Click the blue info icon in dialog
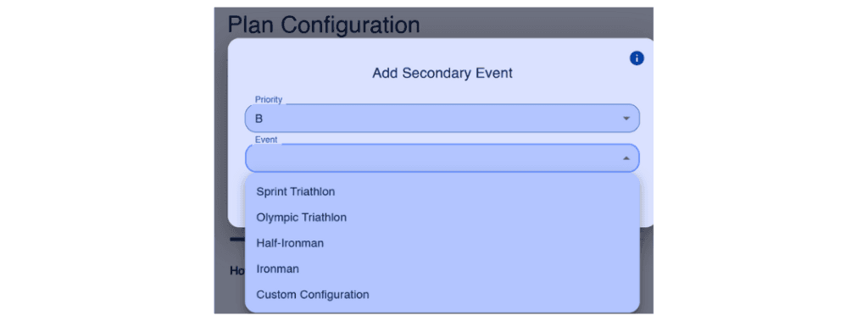 pyautogui.click(x=637, y=58)
